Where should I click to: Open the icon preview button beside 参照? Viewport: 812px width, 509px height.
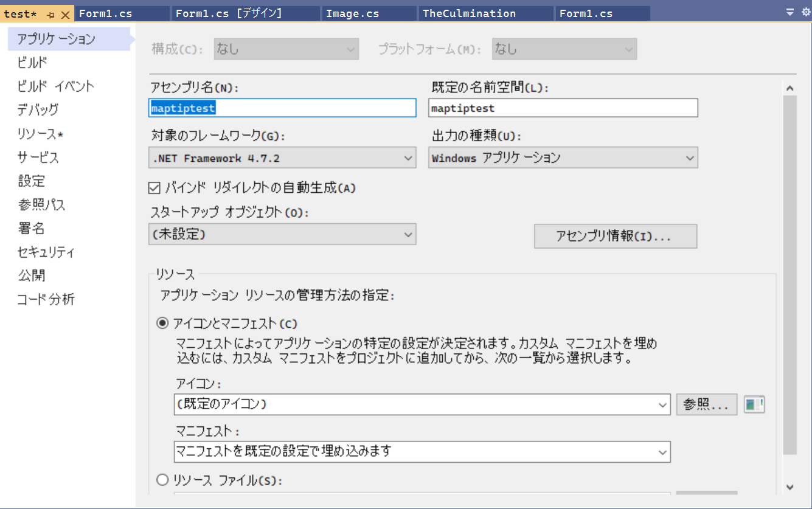(754, 404)
